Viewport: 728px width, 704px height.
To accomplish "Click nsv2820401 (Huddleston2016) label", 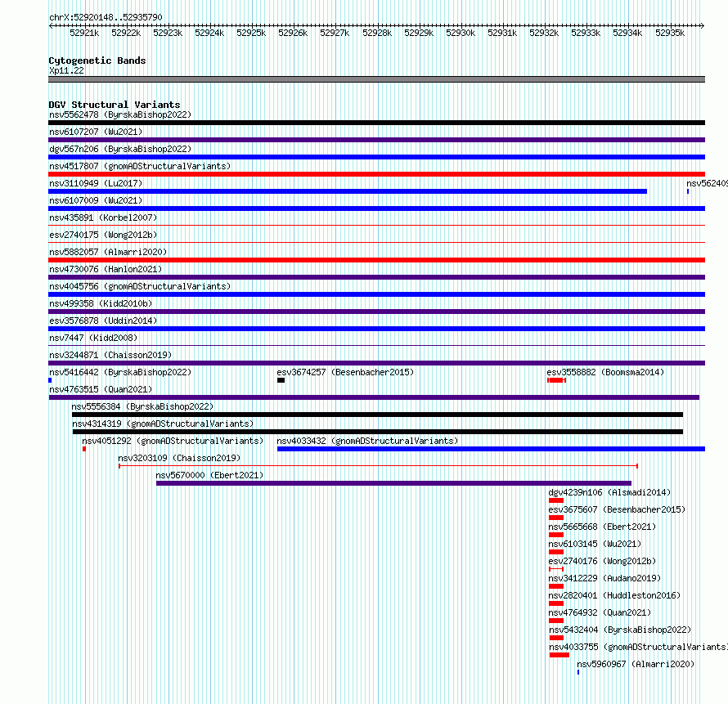I will [614, 595].
